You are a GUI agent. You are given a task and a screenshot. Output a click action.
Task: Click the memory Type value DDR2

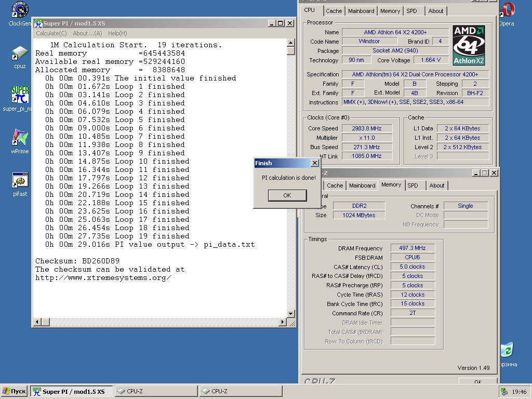(x=359, y=206)
